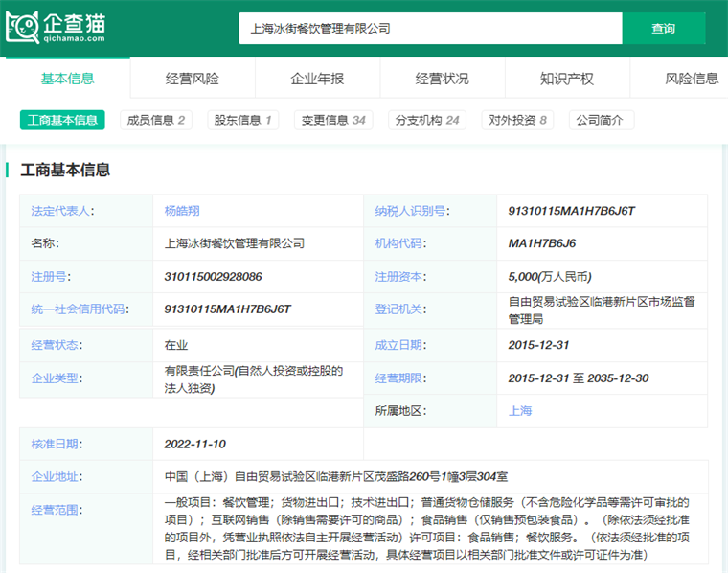Open 对外投资 section

coord(517,120)
